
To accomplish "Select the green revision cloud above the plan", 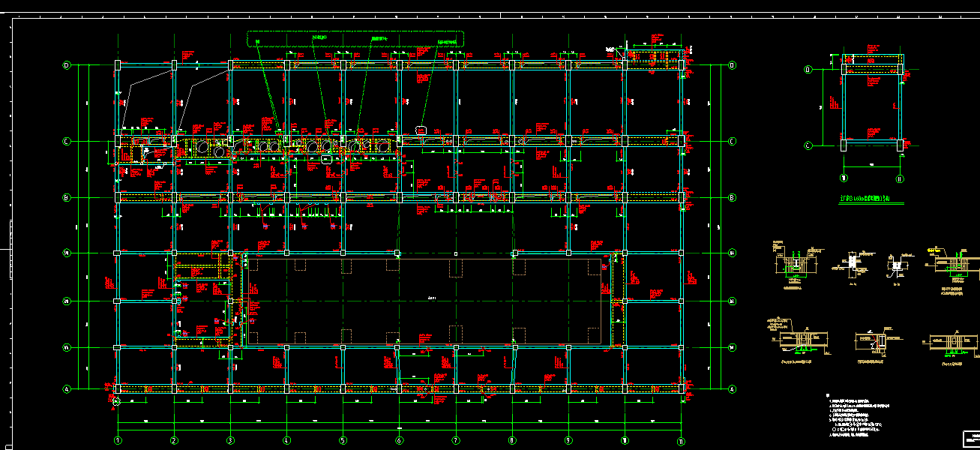I will (356, 39).
